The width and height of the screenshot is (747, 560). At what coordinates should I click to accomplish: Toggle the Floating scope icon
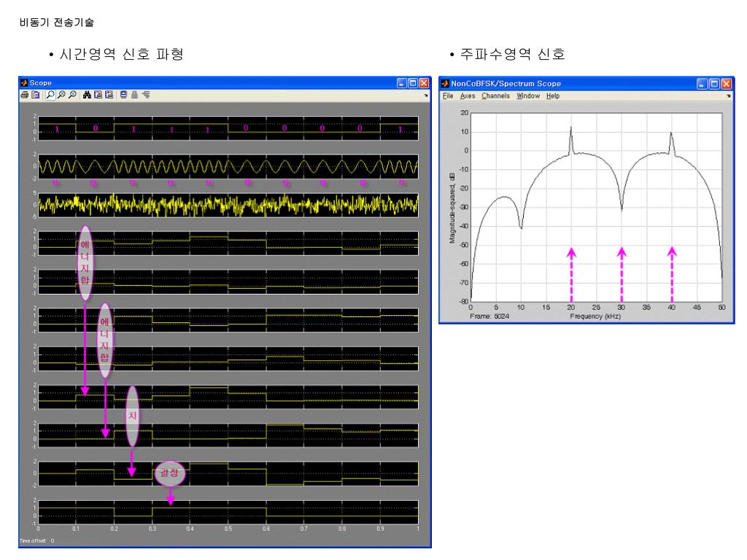pos(123,95)
